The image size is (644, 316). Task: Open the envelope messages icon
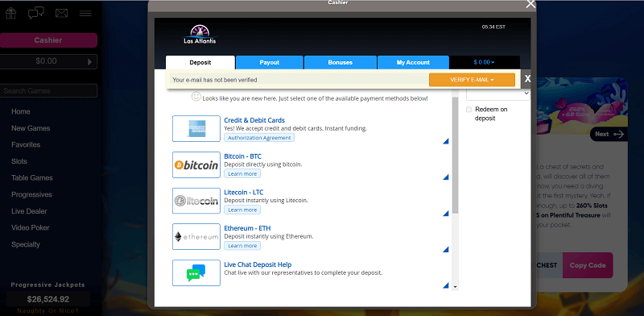pos(61,13)
